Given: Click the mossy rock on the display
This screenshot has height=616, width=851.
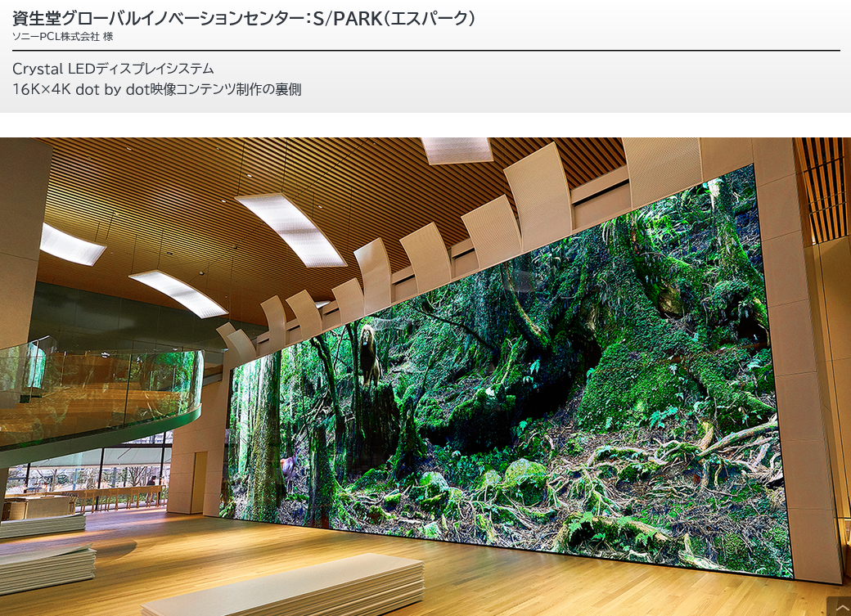Looking at the screenshot, I should click(524, 474).
